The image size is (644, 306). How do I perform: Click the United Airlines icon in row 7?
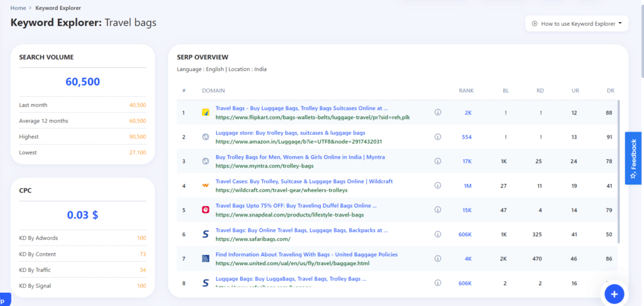205,259
